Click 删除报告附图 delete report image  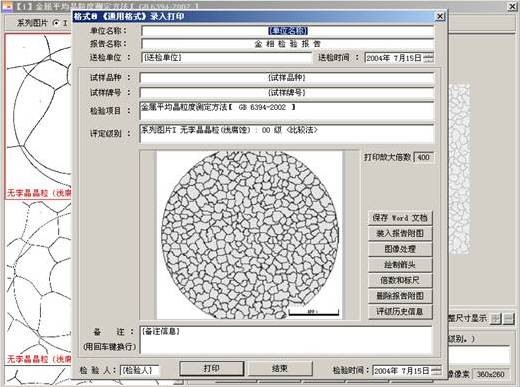[400, 296]
